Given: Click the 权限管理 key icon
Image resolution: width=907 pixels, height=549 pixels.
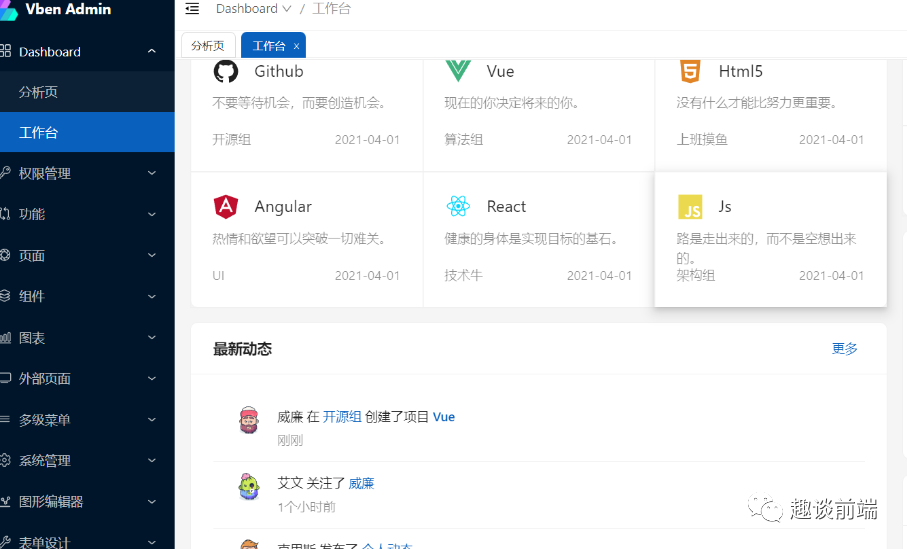Looking at the screenshot, I should click(x=5, y=172).
